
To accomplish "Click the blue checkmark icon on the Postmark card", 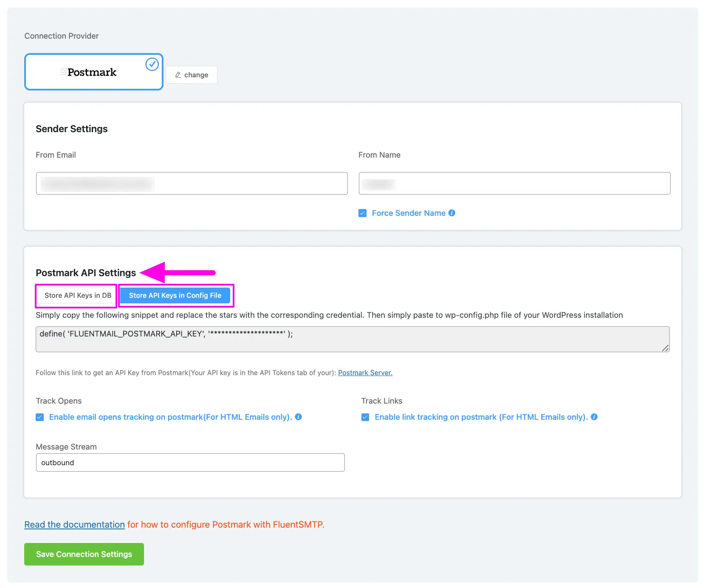I will pyautogui.click(x=152, y=64).
